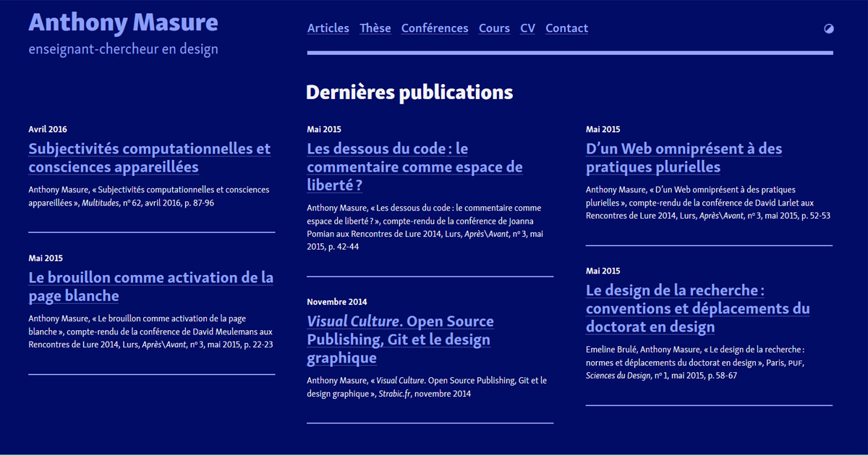Click the Multitudes n° 62 citation text

pos(148,196)
